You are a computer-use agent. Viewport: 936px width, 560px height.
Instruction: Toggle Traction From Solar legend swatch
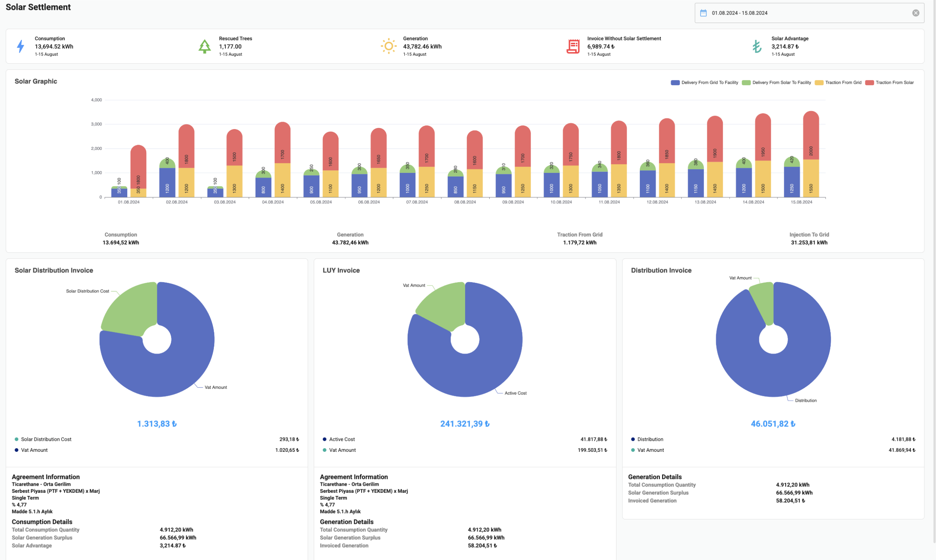tap(869, 83)
